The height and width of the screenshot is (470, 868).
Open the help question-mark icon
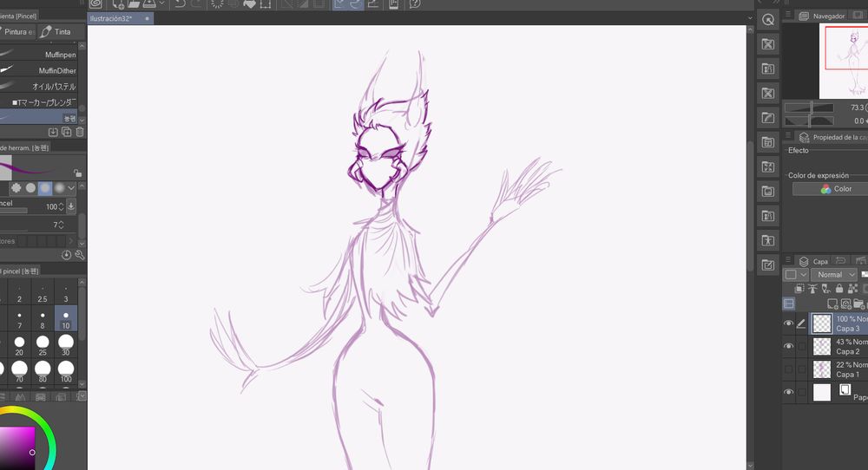(415, 3)
